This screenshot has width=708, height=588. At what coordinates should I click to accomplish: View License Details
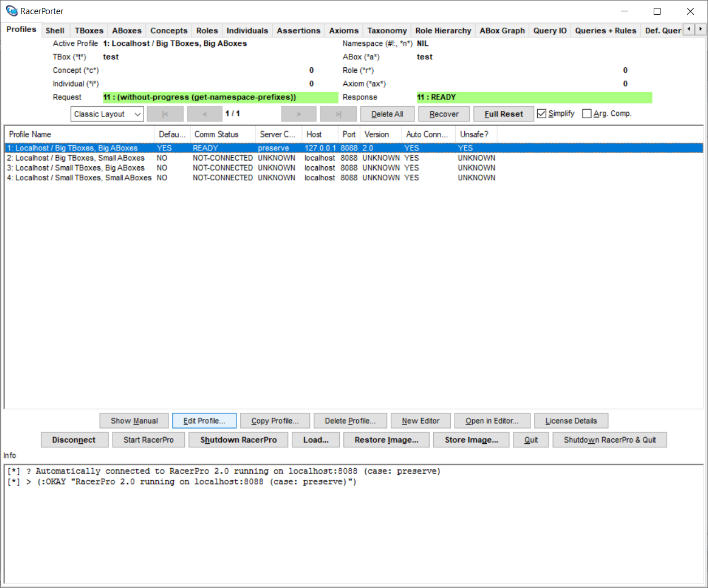coord(571,421)
